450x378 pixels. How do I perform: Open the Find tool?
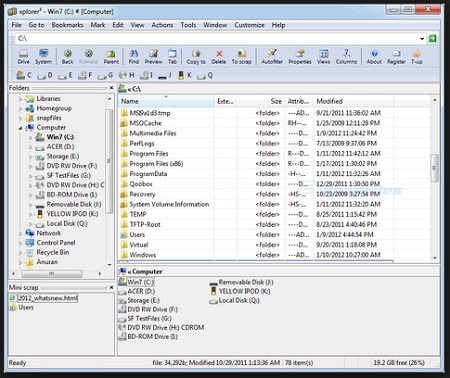(x=134, y=57)
